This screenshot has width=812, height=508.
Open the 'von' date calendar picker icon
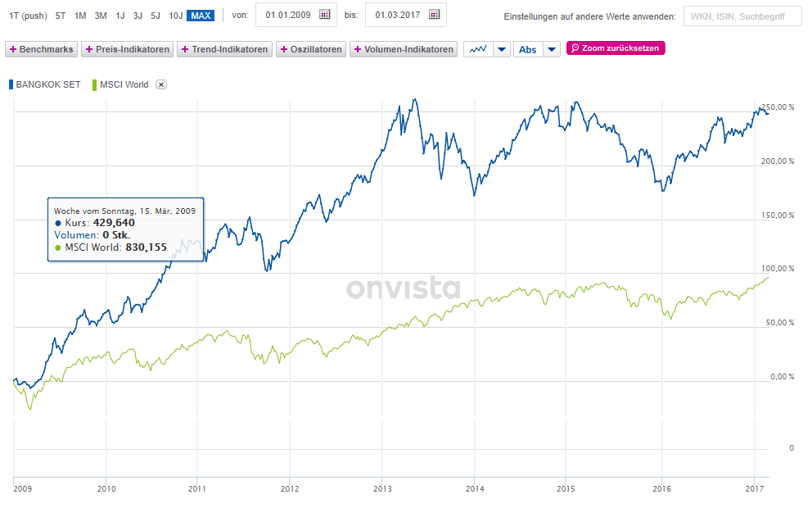click(325, 15)
